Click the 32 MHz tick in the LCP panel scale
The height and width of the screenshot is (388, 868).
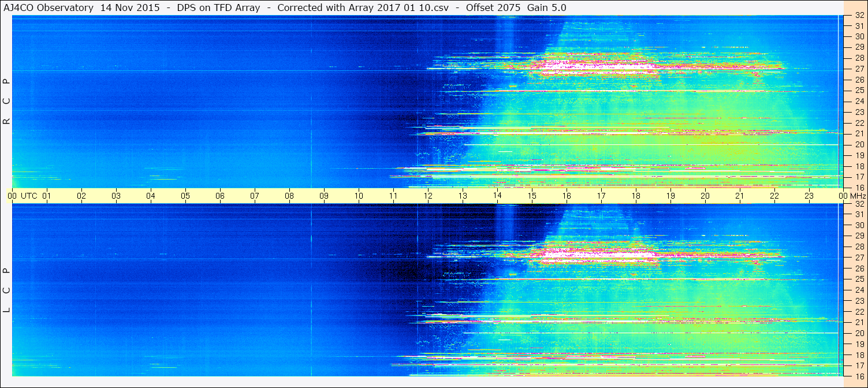click(x=859, y=204)
